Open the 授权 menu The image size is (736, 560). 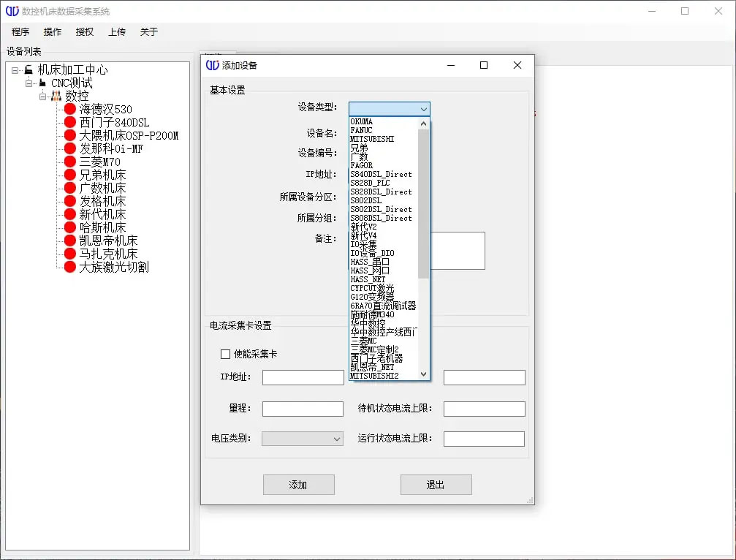tap(85, 32)
